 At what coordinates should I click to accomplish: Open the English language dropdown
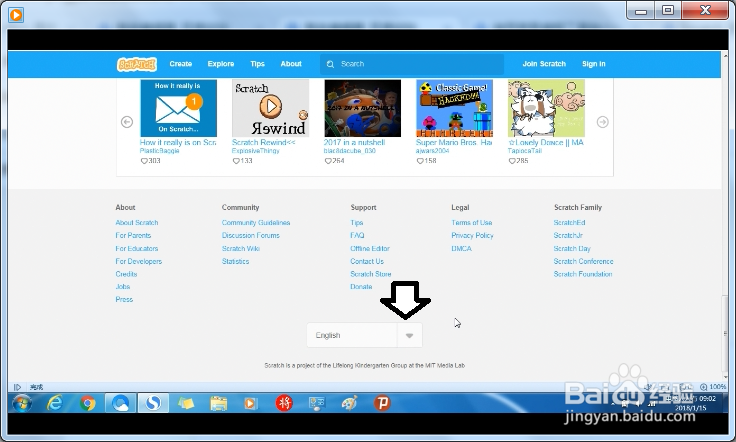(x=364, y=335)
